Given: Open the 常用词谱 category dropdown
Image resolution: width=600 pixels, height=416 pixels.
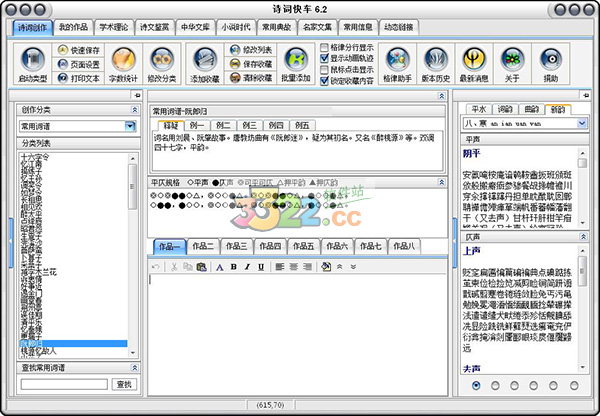Looking at the screenshot, I should point(130,126).
